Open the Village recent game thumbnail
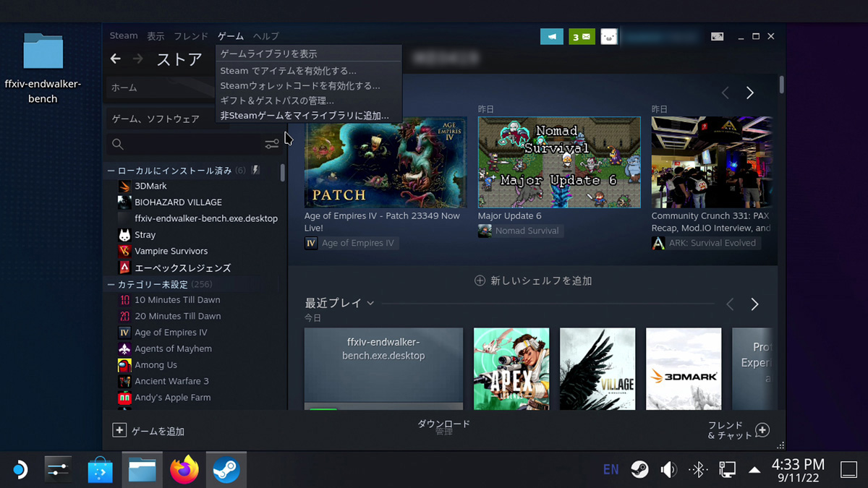The image size is (868, 488). click(597, 369)
